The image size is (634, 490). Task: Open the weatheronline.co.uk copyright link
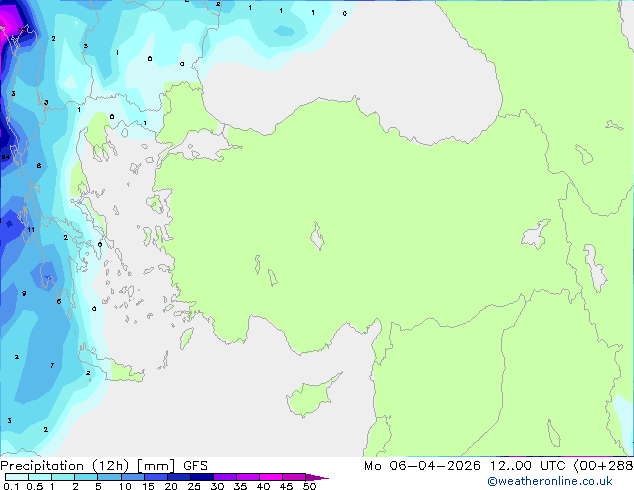549,481
